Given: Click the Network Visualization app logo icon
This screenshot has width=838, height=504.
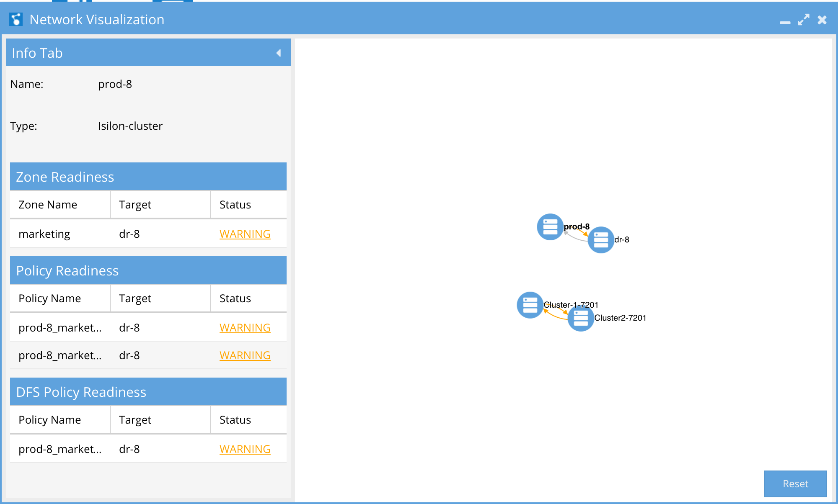Looking at the screenshot, I should pyautogui.click(x=16, y=19).
